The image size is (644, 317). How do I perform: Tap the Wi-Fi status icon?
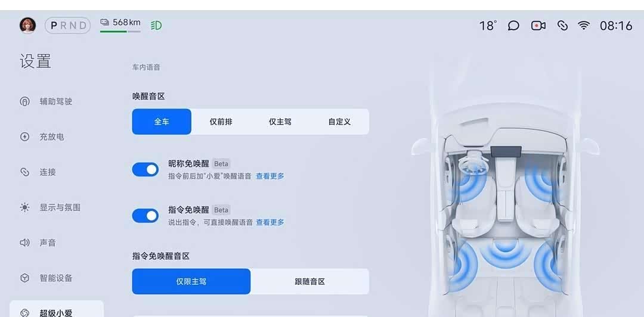coord(583,26)
